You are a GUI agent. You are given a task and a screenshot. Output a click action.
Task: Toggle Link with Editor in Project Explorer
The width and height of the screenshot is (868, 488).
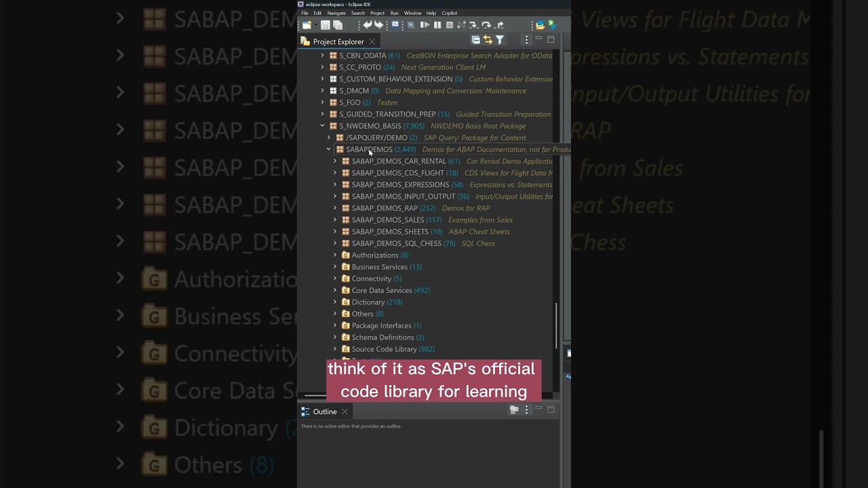[488, 40]
